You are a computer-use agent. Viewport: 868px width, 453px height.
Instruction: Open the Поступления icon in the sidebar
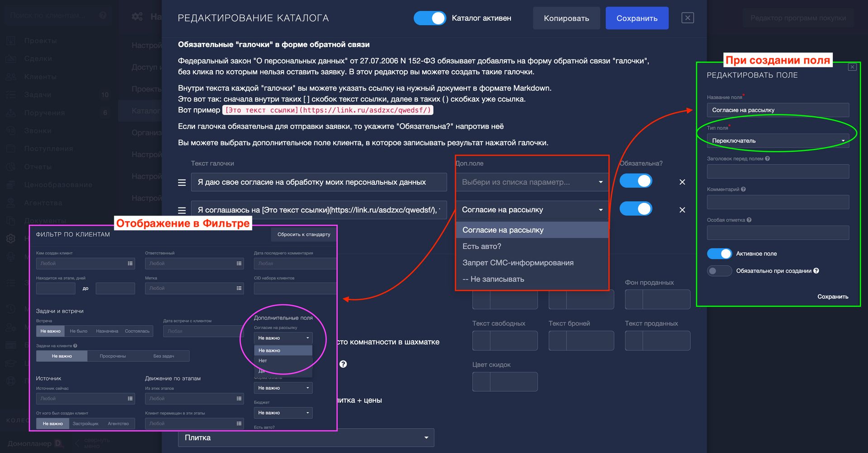pyautogui.click(x=11, y=149)
